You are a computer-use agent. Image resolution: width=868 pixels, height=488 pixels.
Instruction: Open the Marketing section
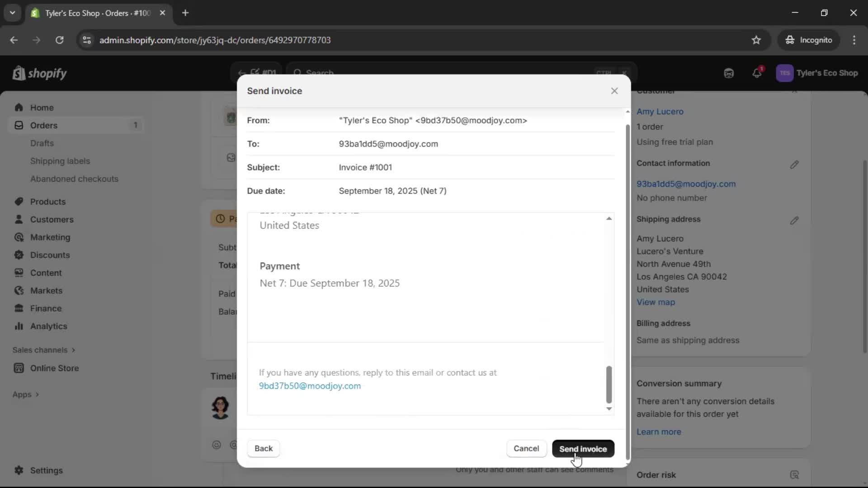click(50, 237)
